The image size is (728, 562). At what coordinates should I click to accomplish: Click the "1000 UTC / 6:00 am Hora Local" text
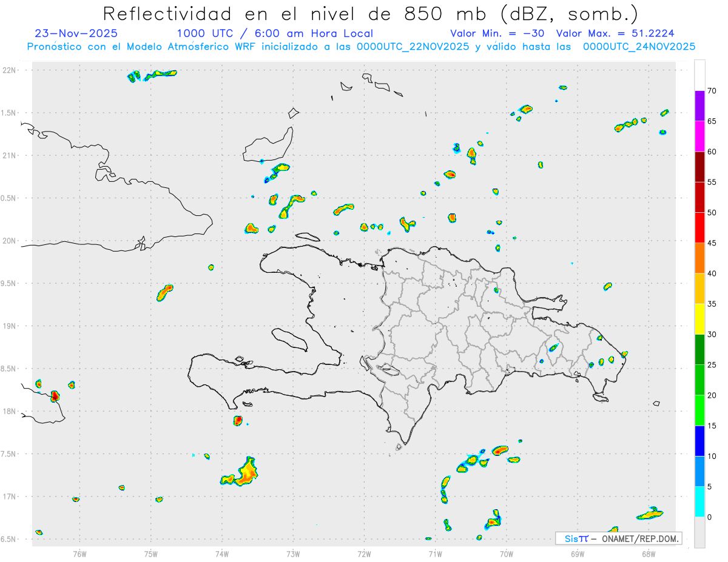275,33
